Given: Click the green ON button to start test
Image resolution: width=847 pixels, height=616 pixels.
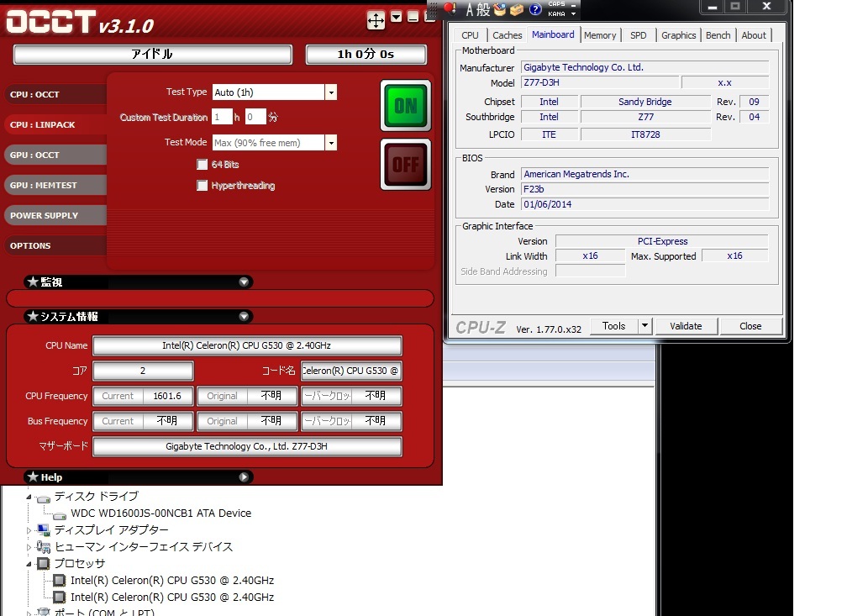Looking at the screenshot, I should 405,105.
